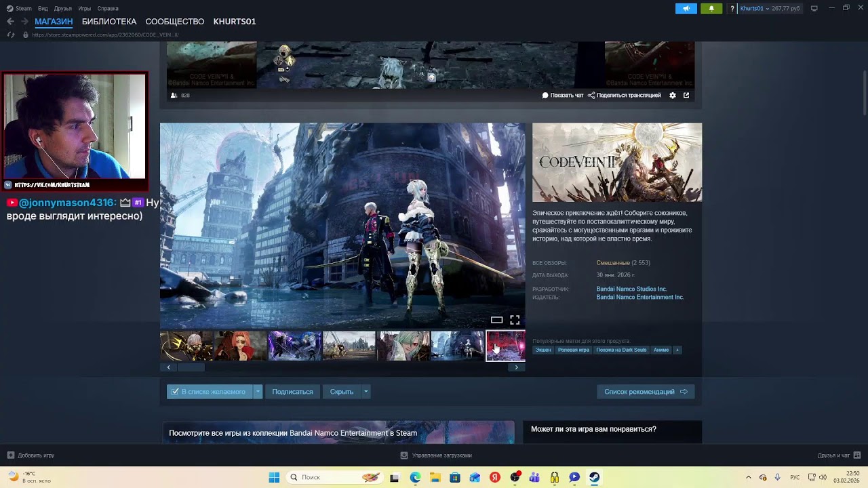Go back with the Steam back arrow

10,22
